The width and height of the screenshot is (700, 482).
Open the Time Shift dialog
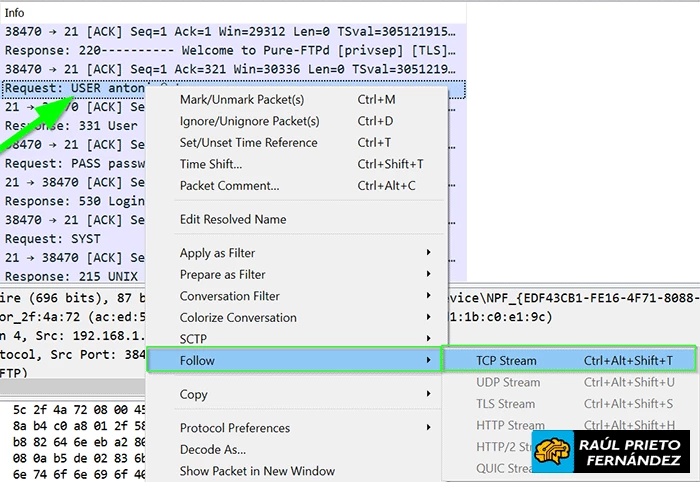210,164
